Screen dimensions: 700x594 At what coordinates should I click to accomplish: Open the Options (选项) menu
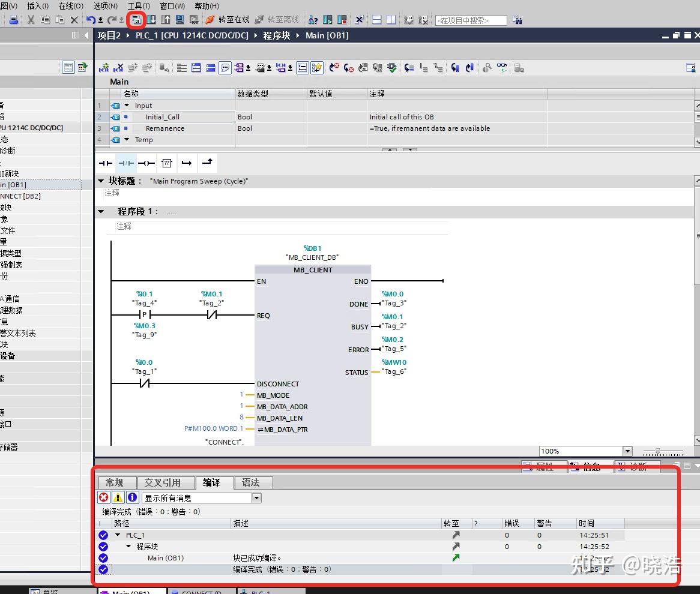(x=105, y=6)
